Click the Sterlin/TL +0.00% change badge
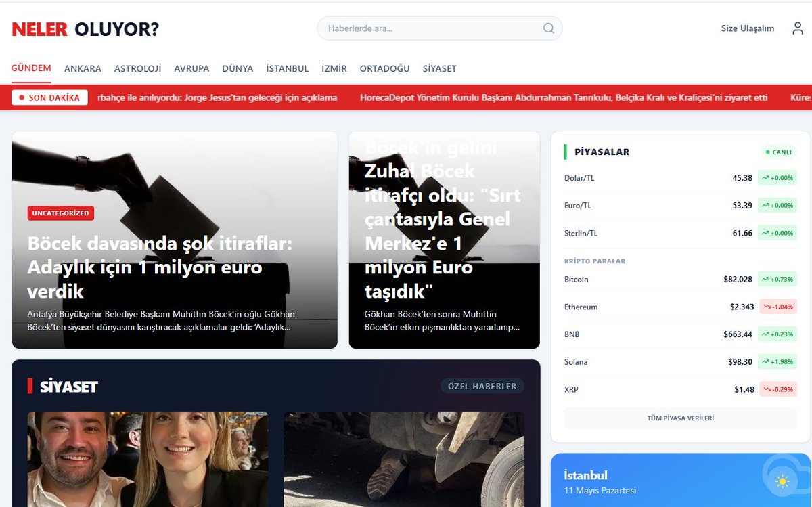The height and width of the screenshot is (507, 812). [777, 233]
